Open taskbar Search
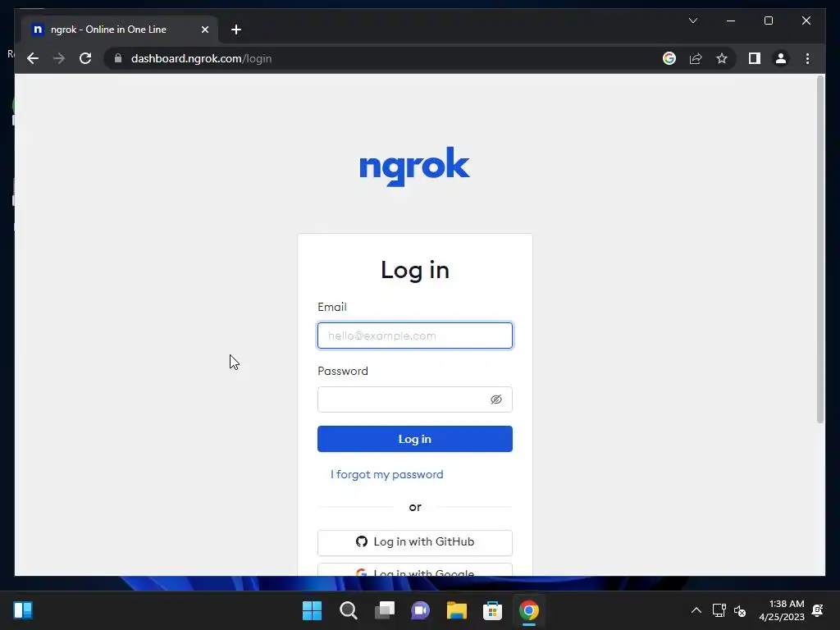 pyautogui.click(x=348, y=610)
